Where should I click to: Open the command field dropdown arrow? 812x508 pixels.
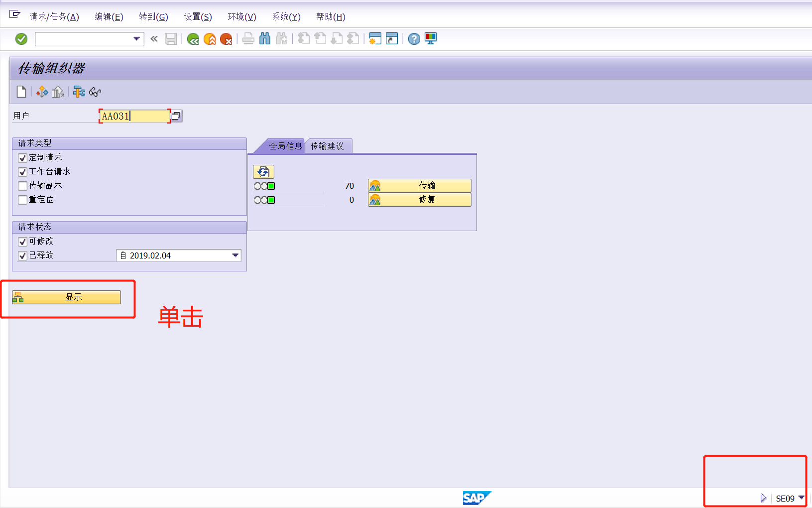[x=135, y=39]
